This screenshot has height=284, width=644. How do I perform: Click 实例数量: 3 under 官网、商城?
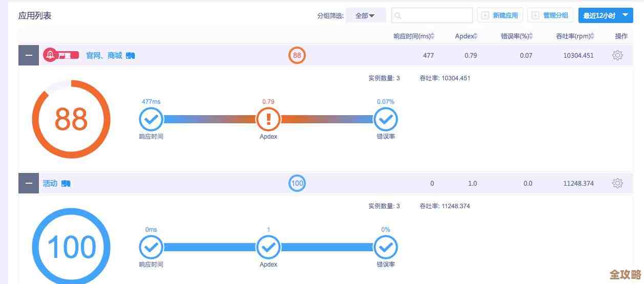(384, 78)
